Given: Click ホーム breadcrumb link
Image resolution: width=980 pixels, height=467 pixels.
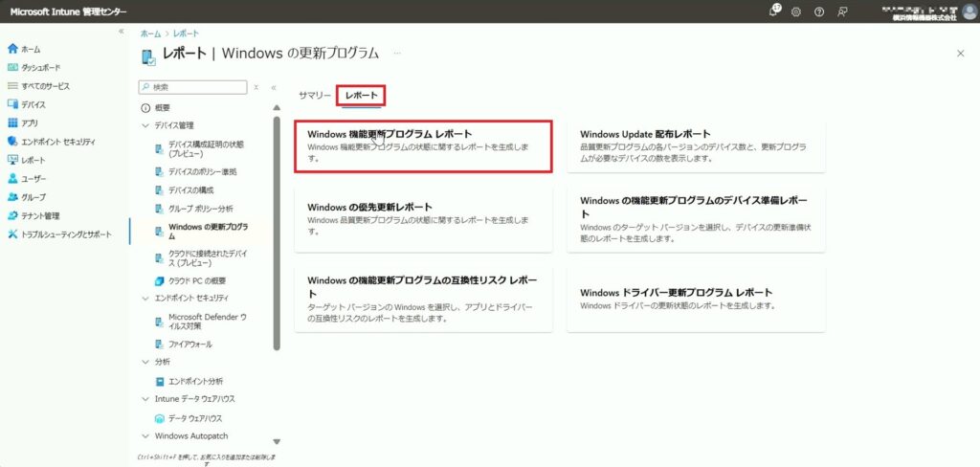Looking at the screenshot, I should coord(150,33).
